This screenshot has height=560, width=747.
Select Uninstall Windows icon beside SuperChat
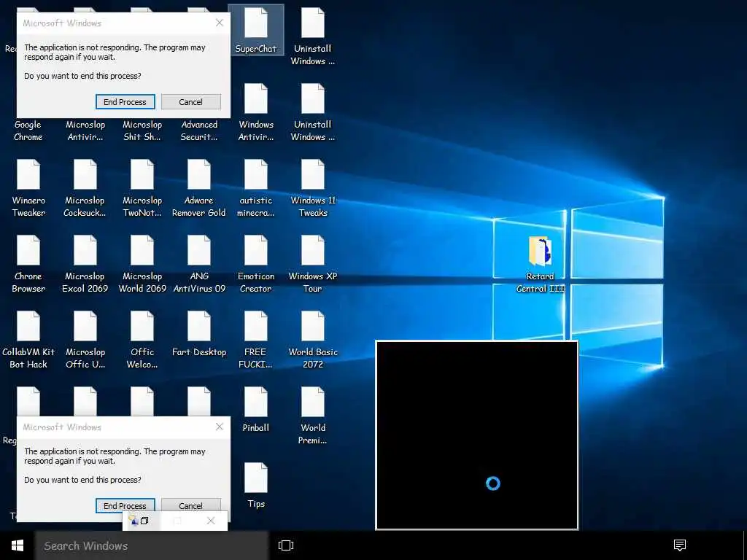(x=313, y=36)
